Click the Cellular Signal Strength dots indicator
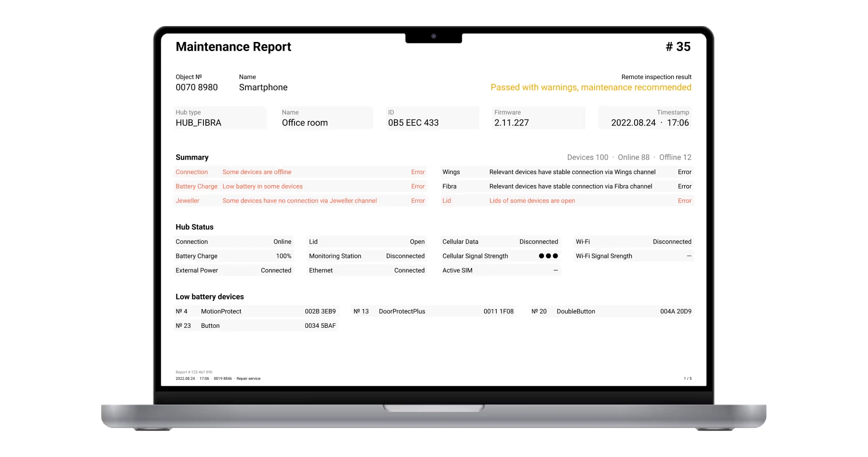 pos(548,256)
